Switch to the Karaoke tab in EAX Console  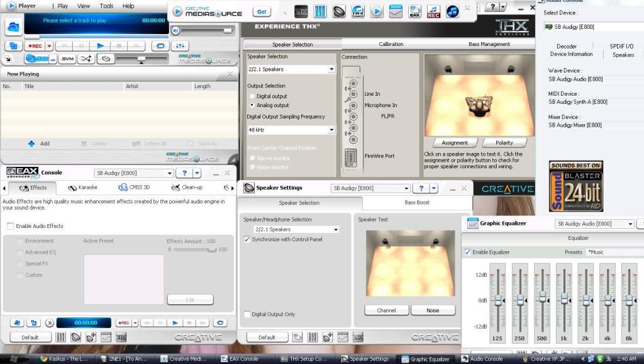point(82,188)
